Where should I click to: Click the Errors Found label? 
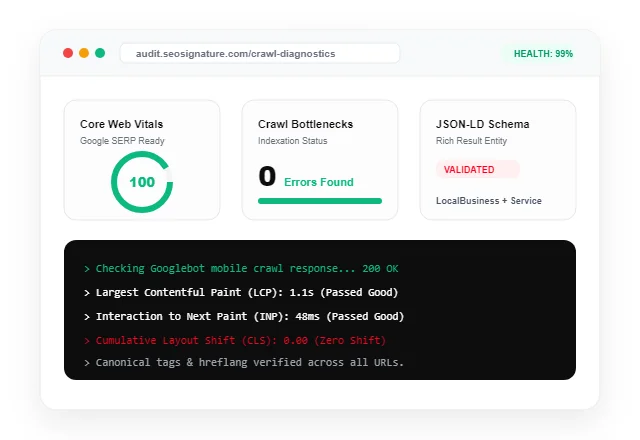319,182
